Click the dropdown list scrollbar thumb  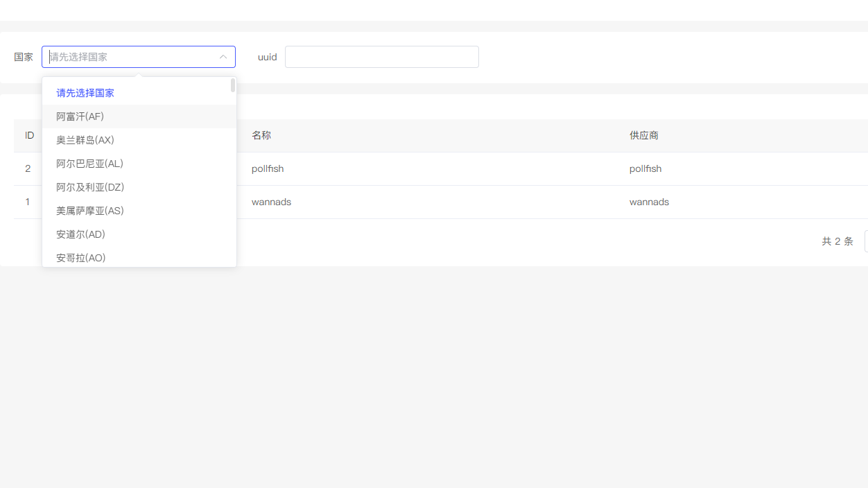coord(233,86)
